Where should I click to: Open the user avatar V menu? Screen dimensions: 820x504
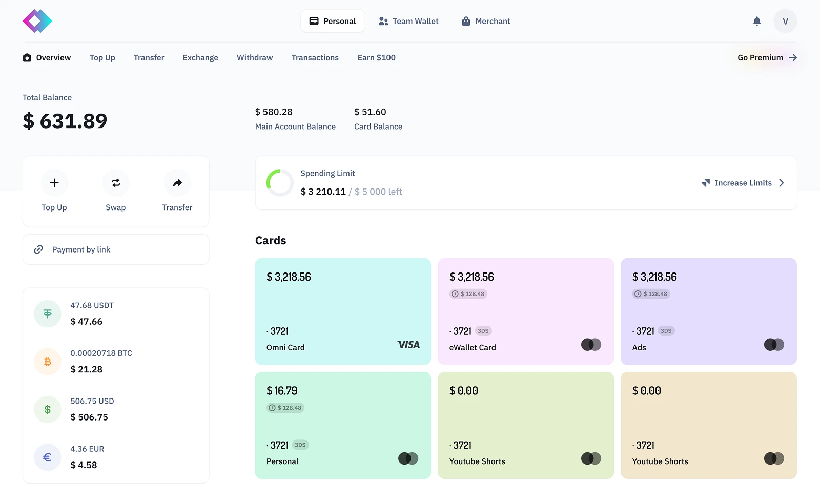[x=785, y=21]
